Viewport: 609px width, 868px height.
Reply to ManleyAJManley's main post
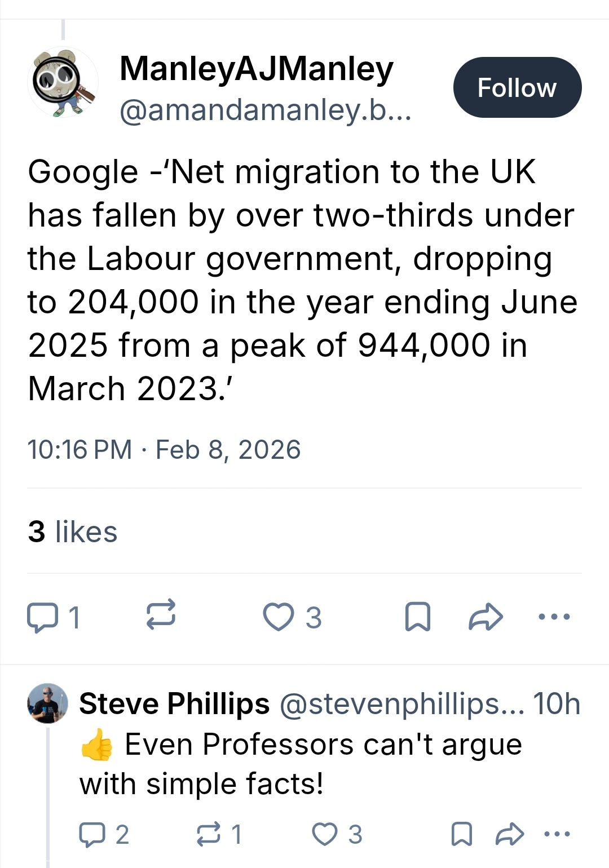coord(42,617)
